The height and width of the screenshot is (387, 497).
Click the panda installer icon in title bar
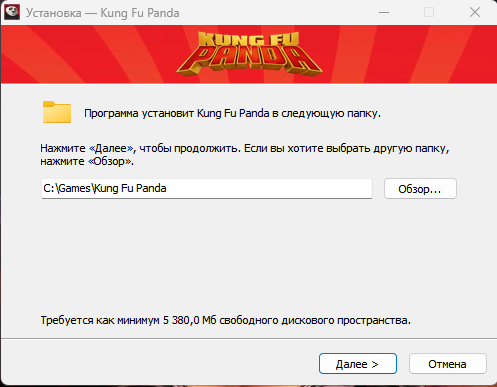(x=12, y=12)
